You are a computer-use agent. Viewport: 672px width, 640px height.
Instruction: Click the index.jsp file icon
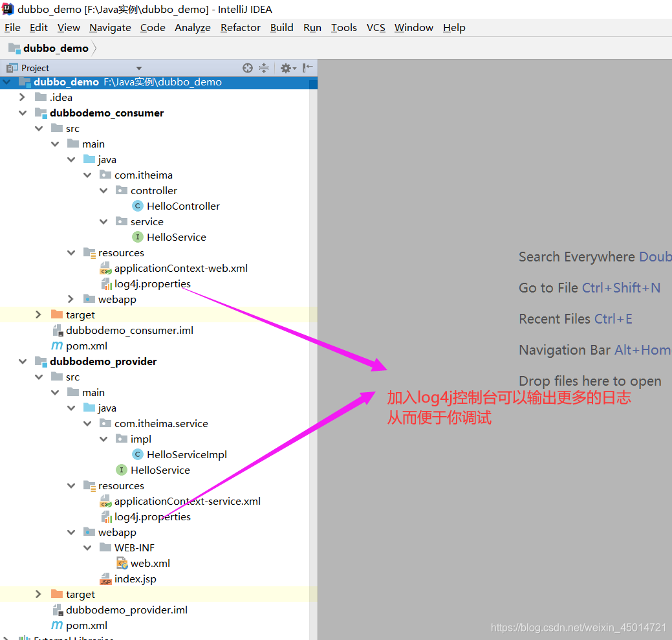pyautogui.click(x=105, y=579)
